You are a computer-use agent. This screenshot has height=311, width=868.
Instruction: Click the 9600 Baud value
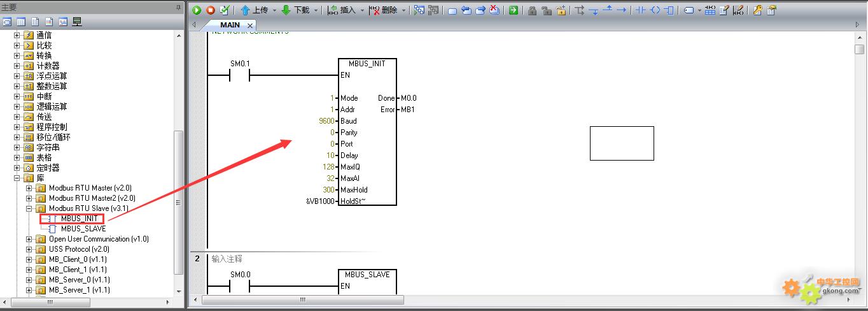(326, 121)
